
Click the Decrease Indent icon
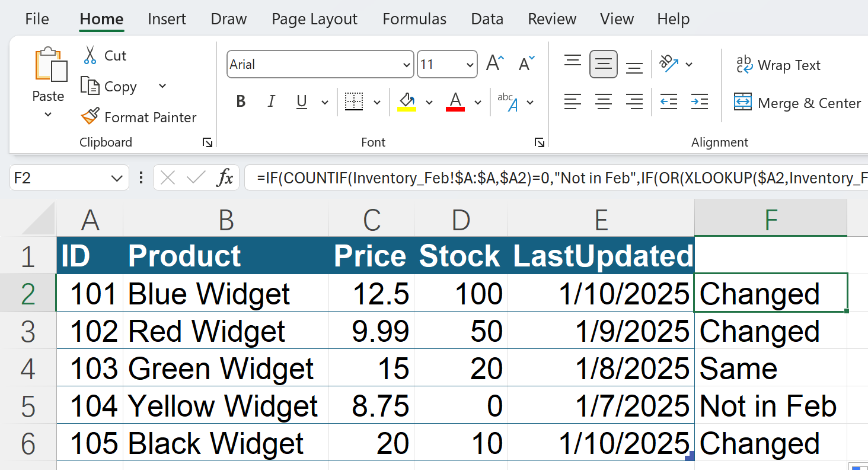[669, 102]
